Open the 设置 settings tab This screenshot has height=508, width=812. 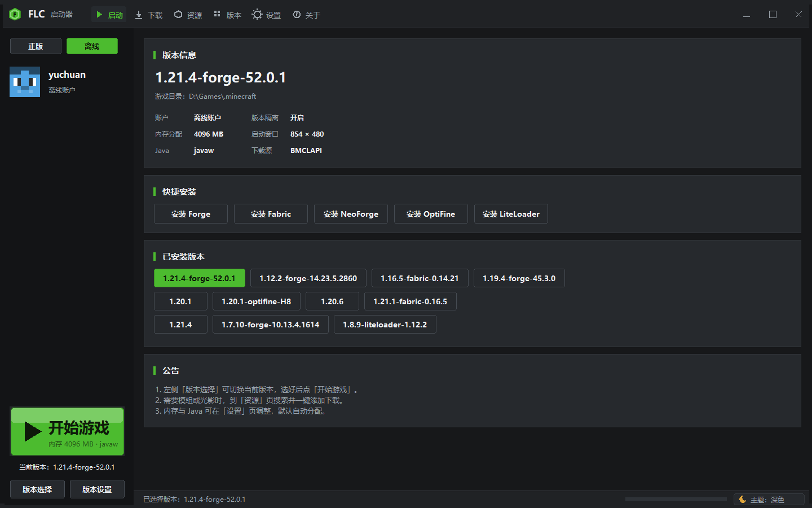(x=267, y=15)
